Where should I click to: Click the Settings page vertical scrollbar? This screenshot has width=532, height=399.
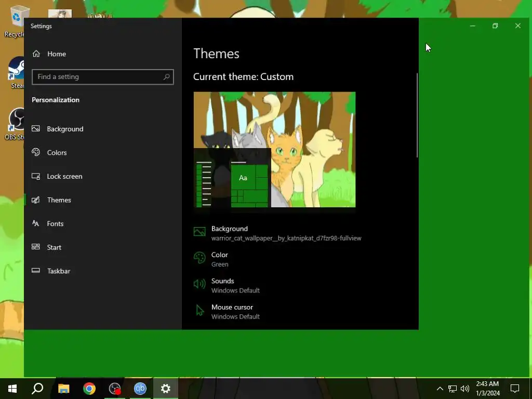417,115
